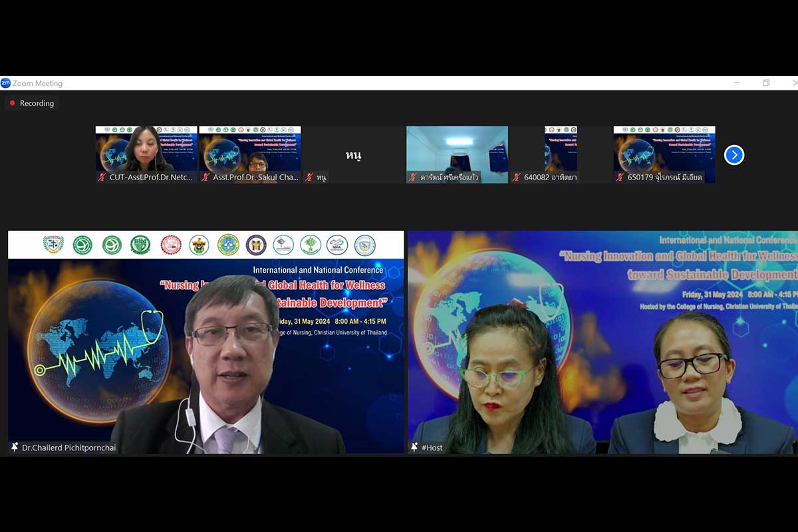Show next participants with blue arrow
This screenshot has width=798, height=532.
733,155
